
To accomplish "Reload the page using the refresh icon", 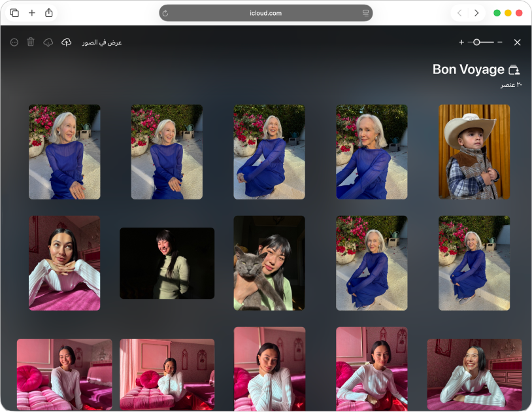I will pos(165,13).
